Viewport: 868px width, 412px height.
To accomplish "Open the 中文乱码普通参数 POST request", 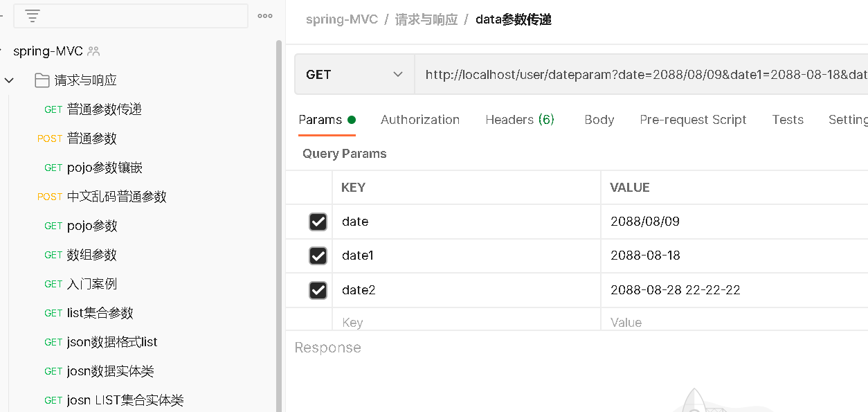I will [x=116, y=197].
